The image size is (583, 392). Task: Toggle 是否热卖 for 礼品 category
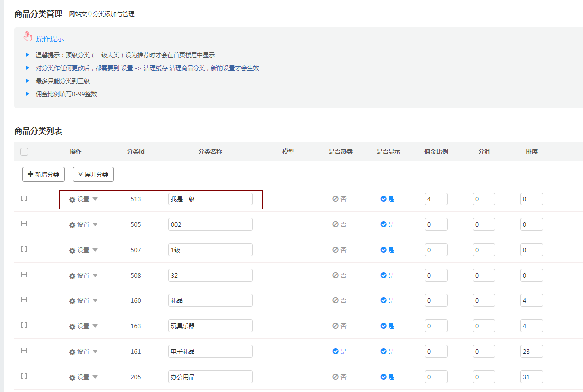(340, 300)
